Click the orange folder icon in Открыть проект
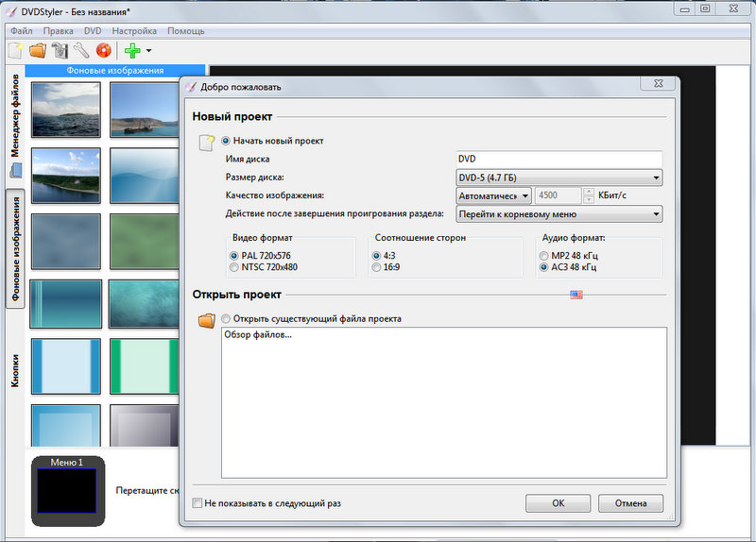 tap(207, 320)
